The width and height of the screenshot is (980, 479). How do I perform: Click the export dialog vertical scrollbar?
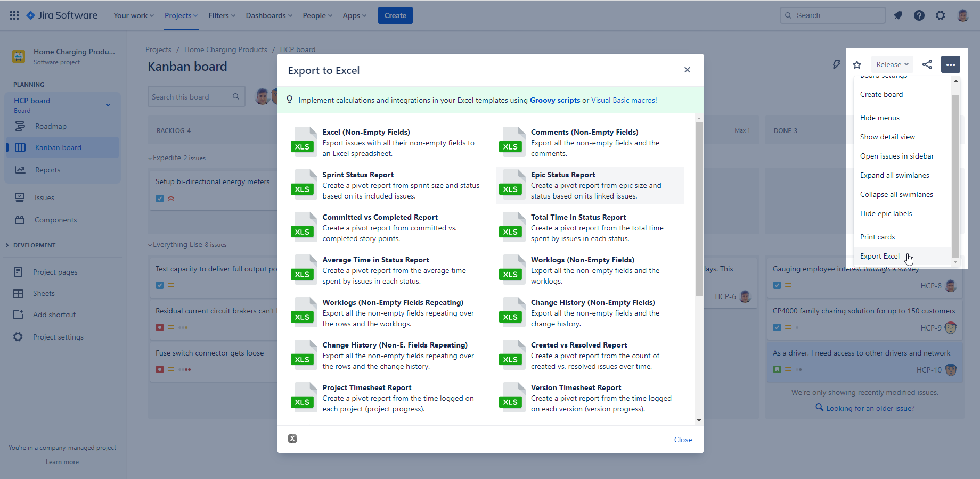[699, 209]
